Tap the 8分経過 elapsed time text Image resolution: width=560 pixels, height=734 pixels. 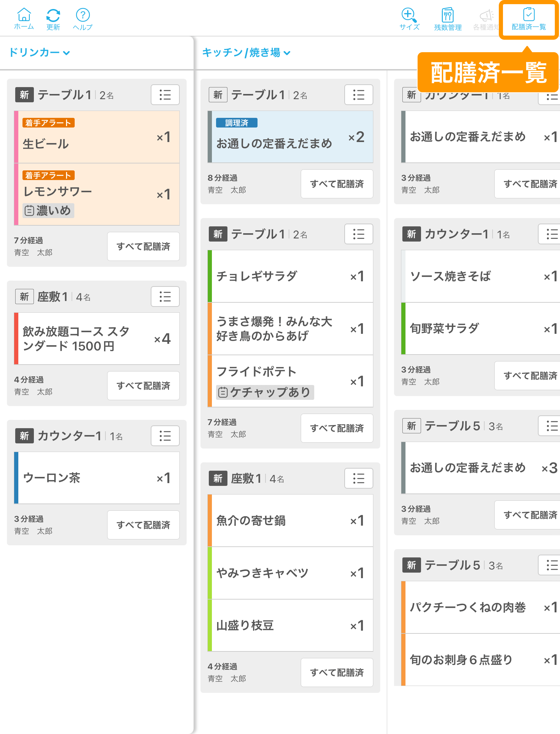pyautogui.click(x=223, y=178)
